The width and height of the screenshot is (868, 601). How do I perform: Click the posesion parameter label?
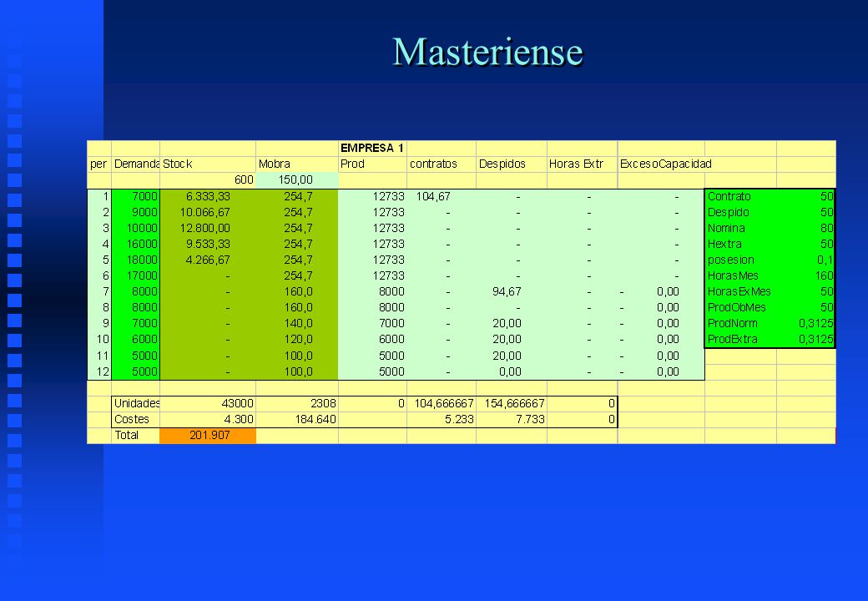[731, 260]
